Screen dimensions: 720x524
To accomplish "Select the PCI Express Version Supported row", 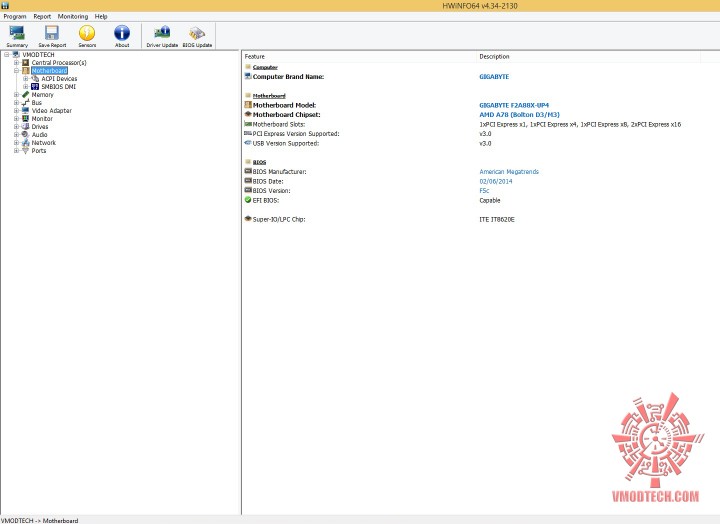I will click(296, 134).
